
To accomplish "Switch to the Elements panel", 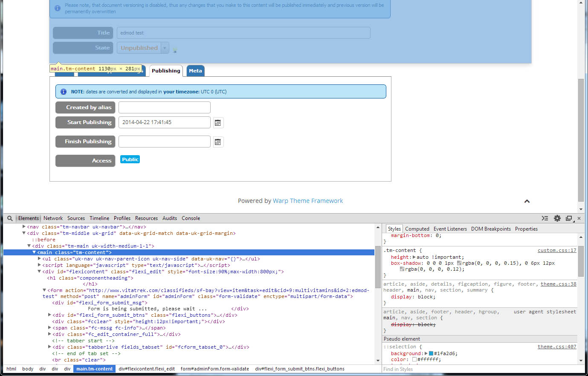I will tap(29, 218).
